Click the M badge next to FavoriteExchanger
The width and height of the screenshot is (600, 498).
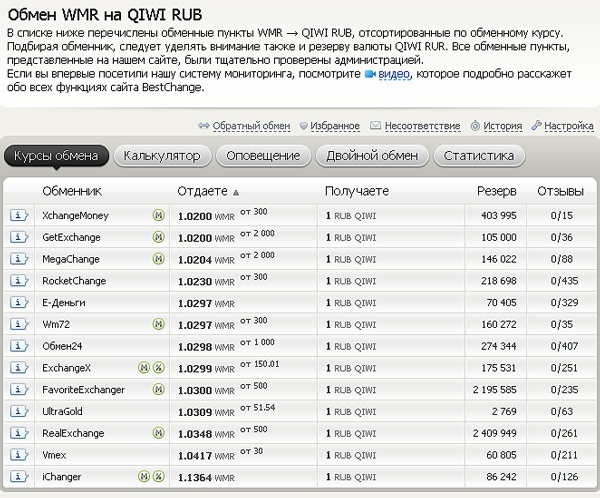click(158, 390)
